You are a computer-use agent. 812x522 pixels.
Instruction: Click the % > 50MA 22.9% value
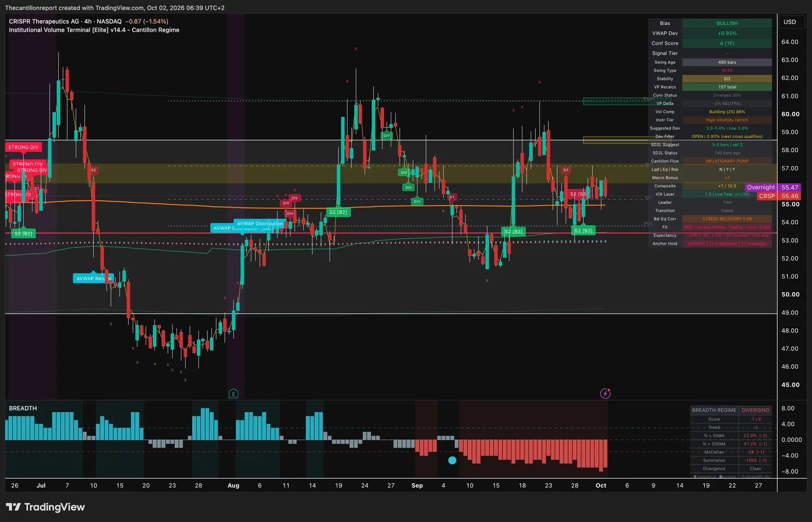pos(755,435)
